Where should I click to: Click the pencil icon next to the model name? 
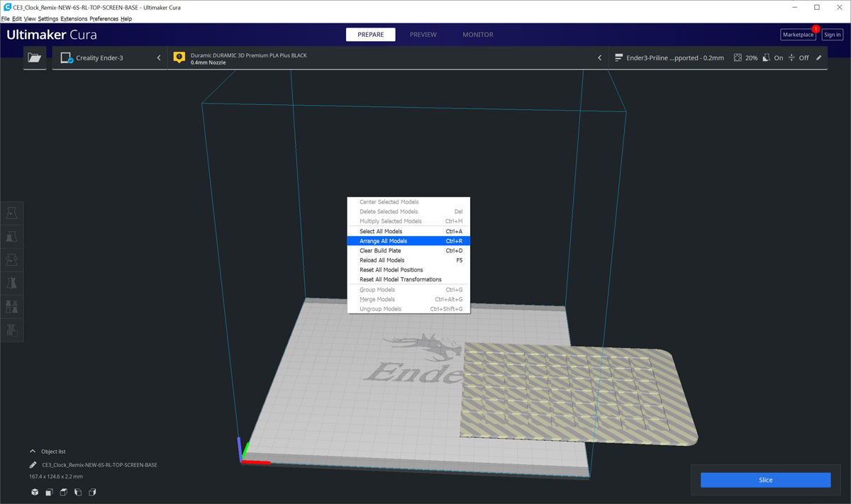tap(33, 465)
